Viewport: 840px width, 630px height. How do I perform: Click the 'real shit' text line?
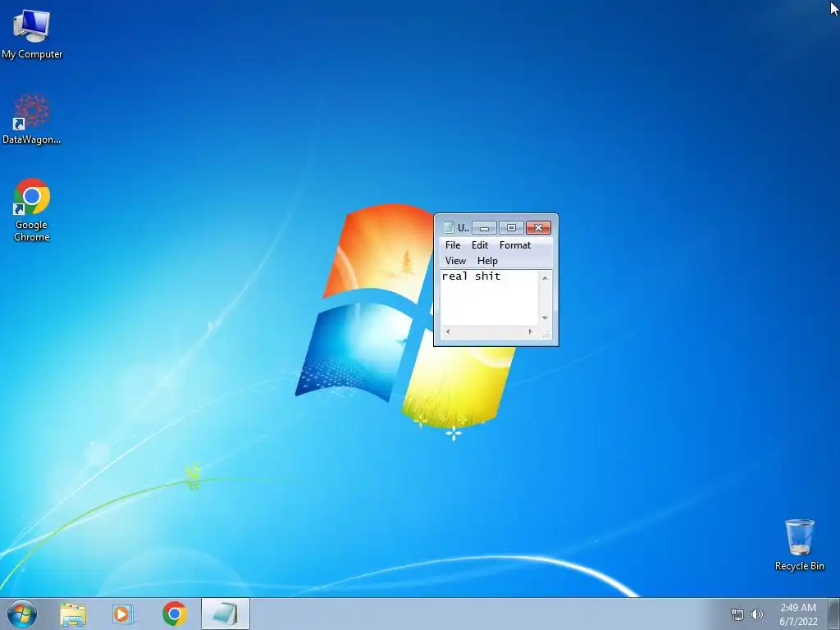[471, 276]
